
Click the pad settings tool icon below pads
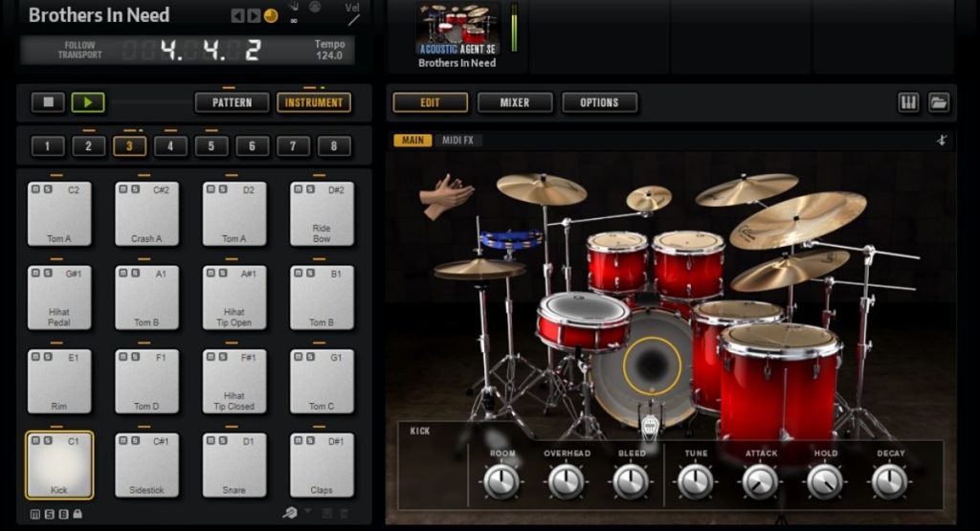pyautogui.click(x=289, y=513)
